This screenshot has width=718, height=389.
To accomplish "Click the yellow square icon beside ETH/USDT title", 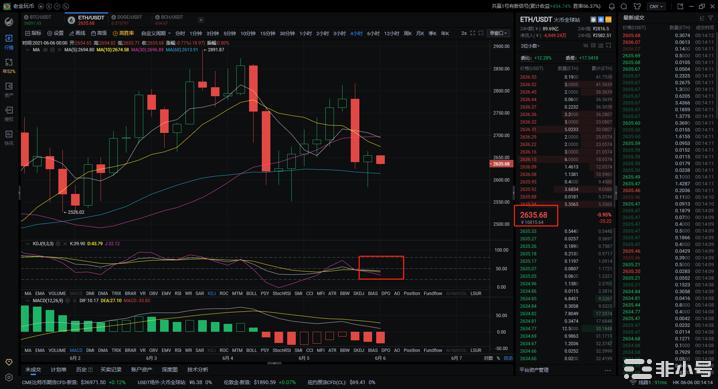I will click(x=608, y=20).
